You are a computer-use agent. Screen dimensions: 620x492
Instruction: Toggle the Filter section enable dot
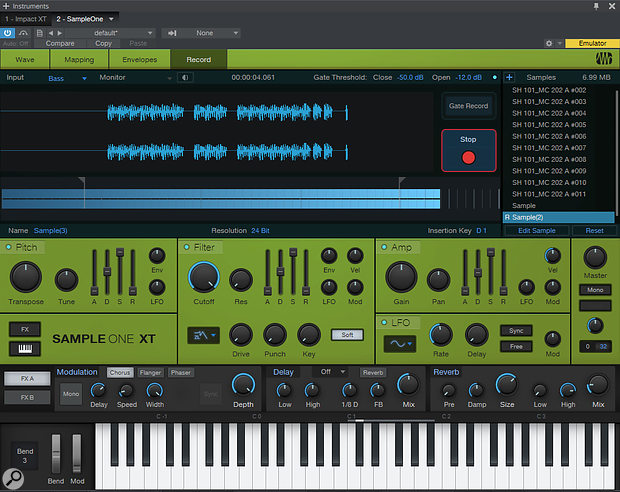(x=187, y=247)
